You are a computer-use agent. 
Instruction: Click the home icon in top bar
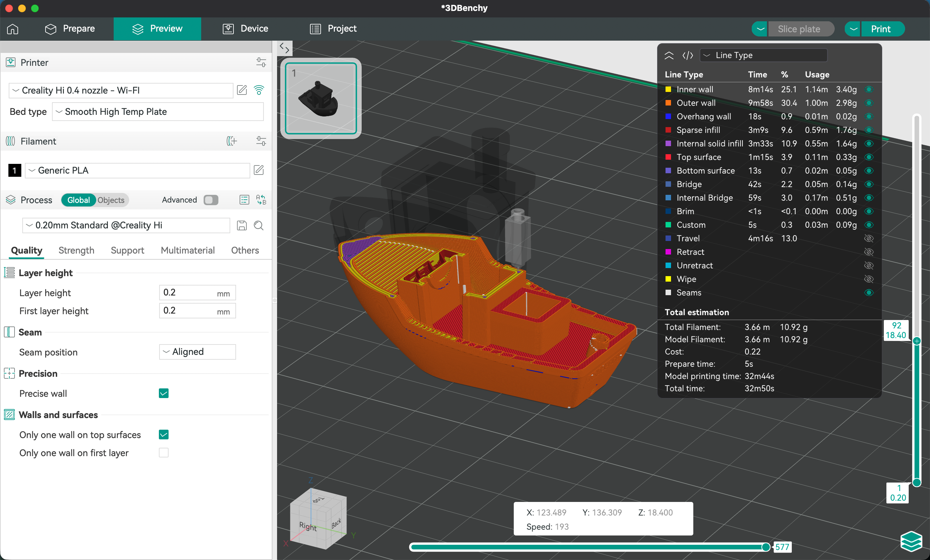point(13,29)
